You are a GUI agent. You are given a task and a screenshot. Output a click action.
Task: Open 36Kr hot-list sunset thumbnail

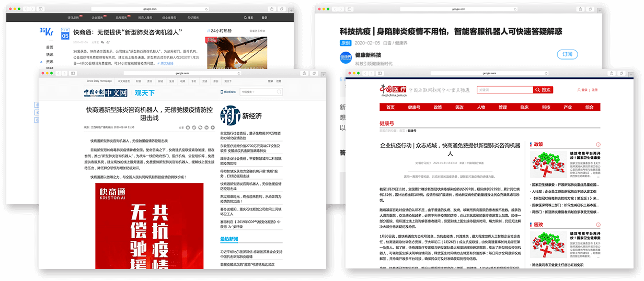tap(237, 52)
